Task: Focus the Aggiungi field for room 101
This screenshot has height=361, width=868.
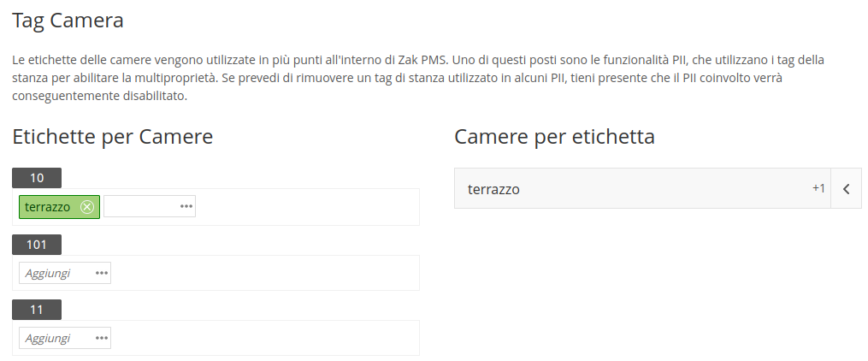Action: pos(56,273)
